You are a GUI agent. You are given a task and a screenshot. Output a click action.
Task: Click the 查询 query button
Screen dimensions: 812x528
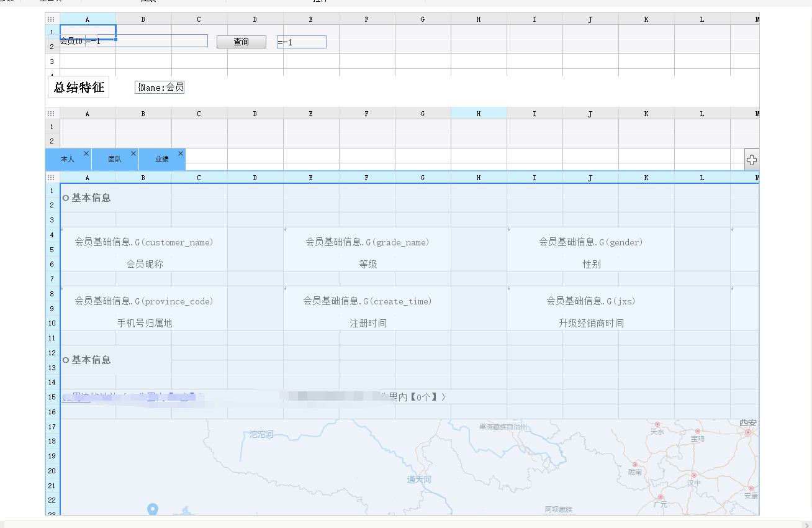[241, 42]
